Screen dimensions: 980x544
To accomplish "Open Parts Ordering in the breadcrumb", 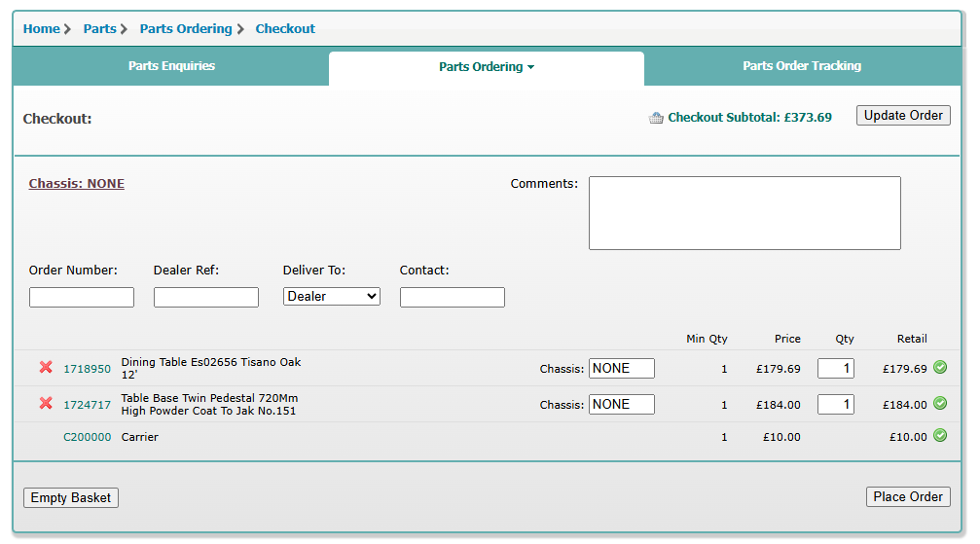I will click(x=186, y=29).
